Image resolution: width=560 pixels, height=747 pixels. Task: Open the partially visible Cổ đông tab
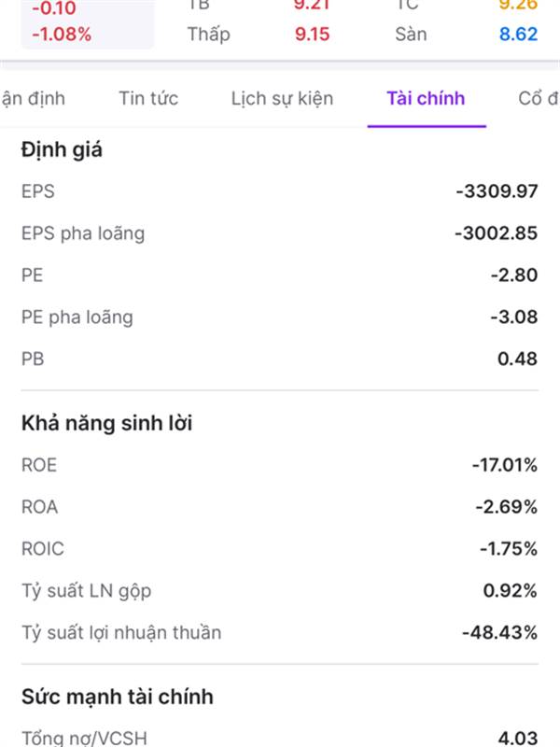click(x=539, y=99)
